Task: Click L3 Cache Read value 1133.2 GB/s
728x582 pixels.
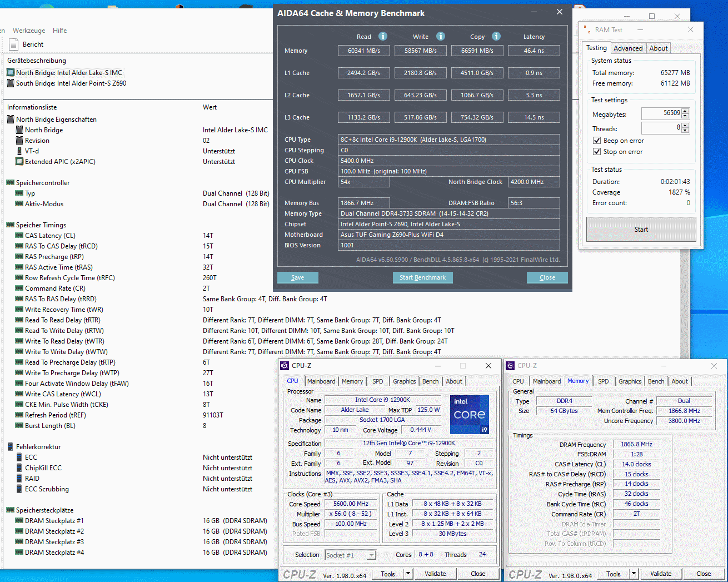Action: click(x=364, y=117)
